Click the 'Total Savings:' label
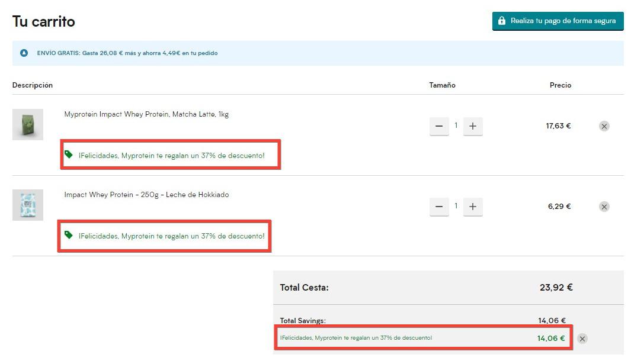 click(303, 321)
